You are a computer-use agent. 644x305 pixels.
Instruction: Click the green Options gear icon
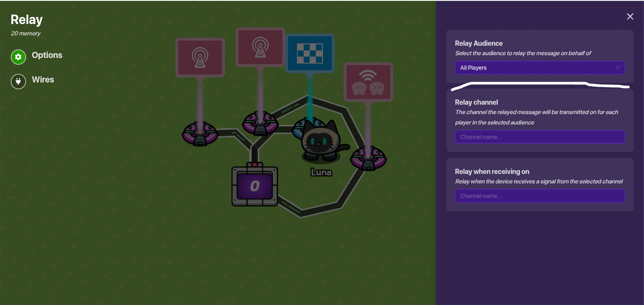[18, 57]
